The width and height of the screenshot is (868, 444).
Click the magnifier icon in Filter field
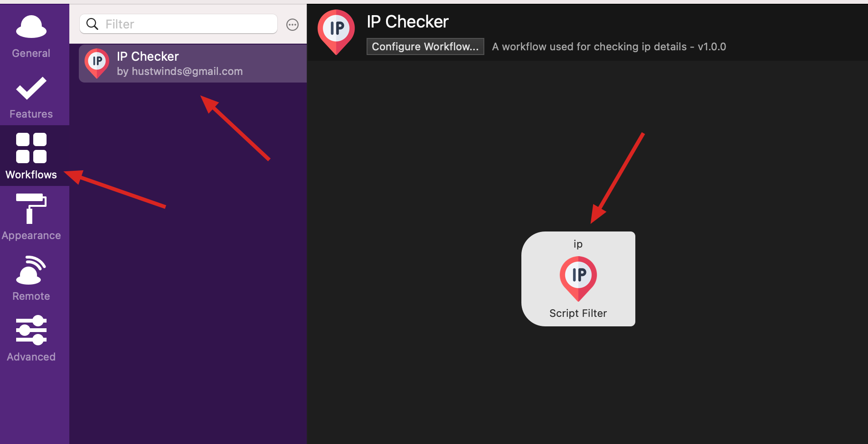[92, 24]
